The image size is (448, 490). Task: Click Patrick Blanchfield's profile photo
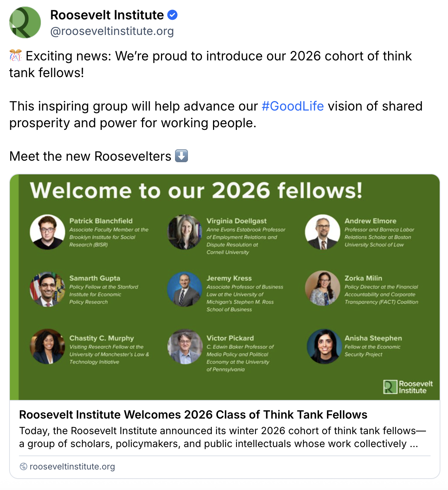tap(47, 232)
